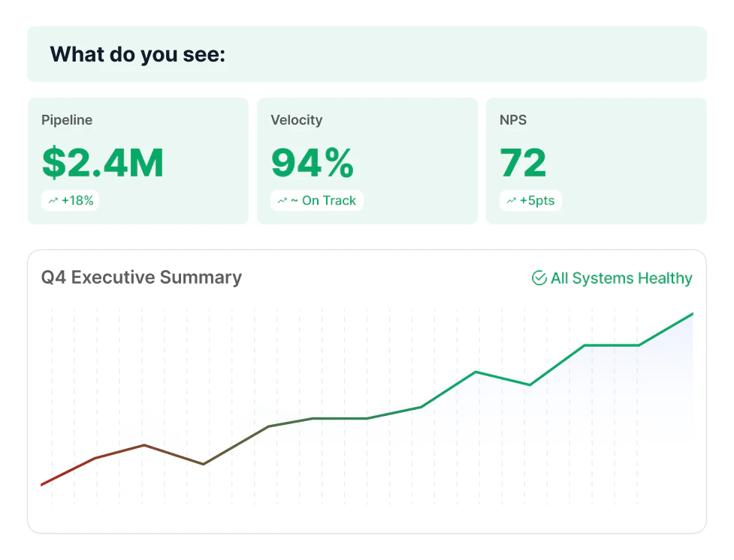The height and width of the screenshot is (560, 734).
Task: Select the highest point at the chart line's right end
Action: 692,314
